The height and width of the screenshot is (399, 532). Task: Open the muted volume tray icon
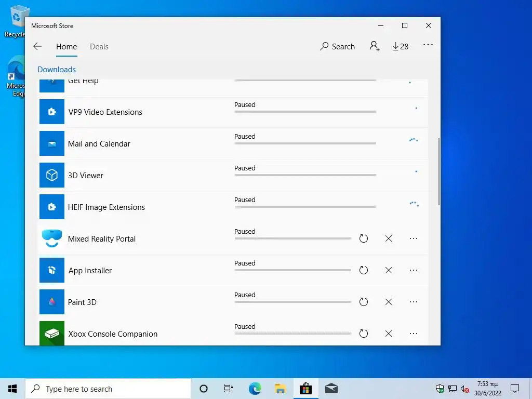click(x=465, y=389)
